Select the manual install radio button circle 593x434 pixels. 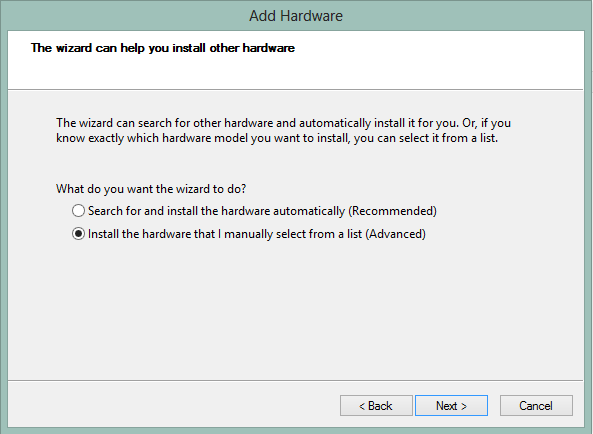tap(78, 234)
